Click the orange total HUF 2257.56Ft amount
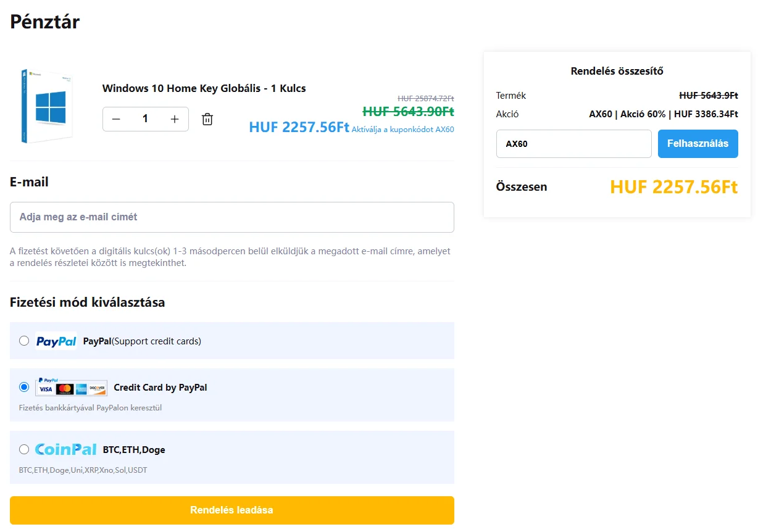Screen dimensions: 758x532 coord(673,187)
